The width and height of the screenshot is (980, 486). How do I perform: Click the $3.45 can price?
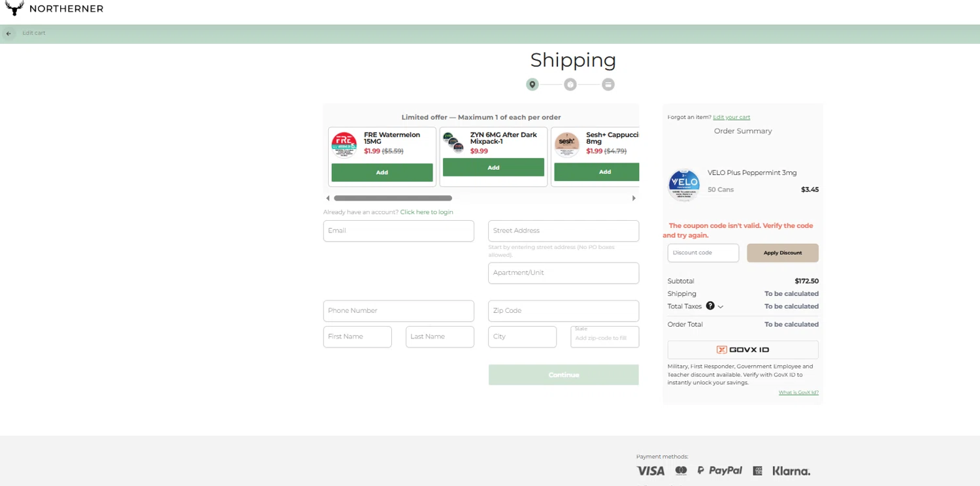tap(809, 189)
